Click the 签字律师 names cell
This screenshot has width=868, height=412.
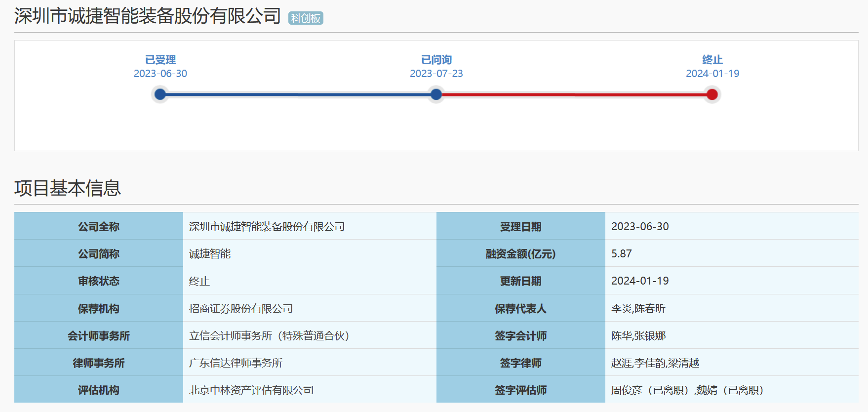(x=655, y=363)
